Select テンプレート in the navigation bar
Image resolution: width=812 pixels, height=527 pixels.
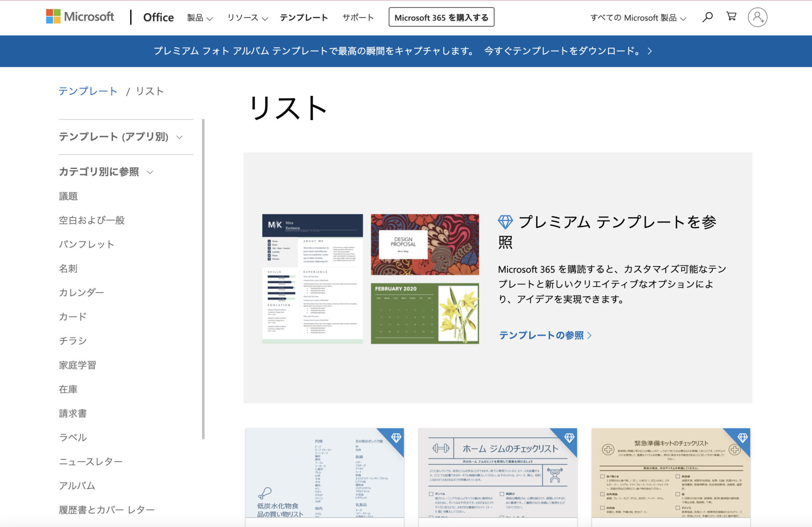(x=304, y=18)
